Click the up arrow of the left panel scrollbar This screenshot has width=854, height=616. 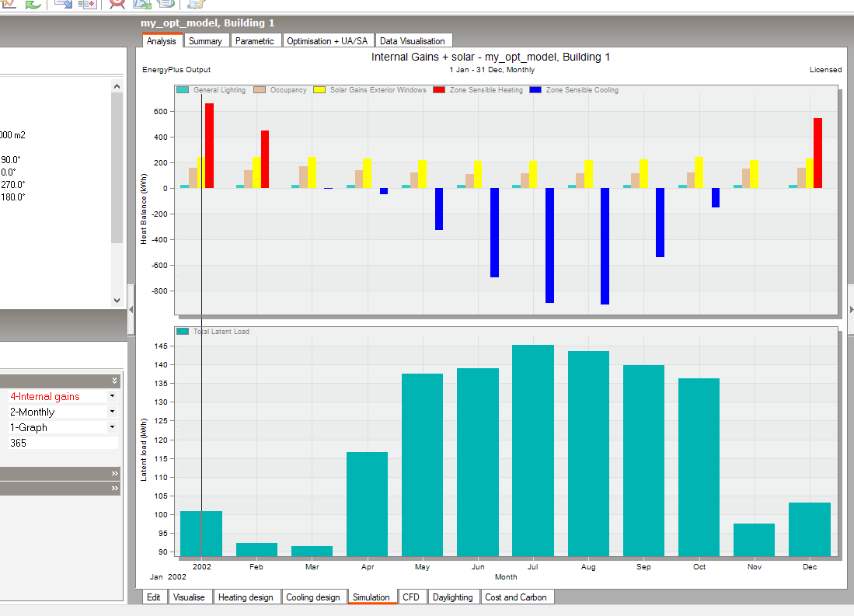coord(117,86)
